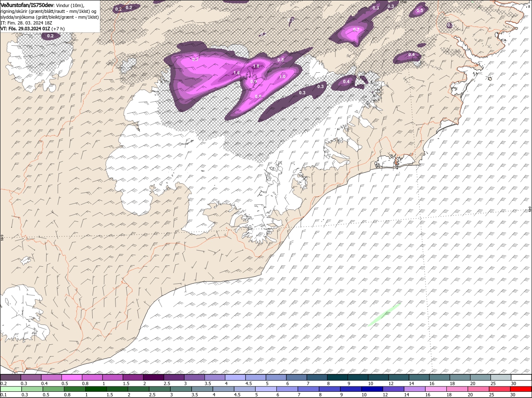
Task: Pick the 0.5 green swatch, lower legend row
Action: click(54, 389)
